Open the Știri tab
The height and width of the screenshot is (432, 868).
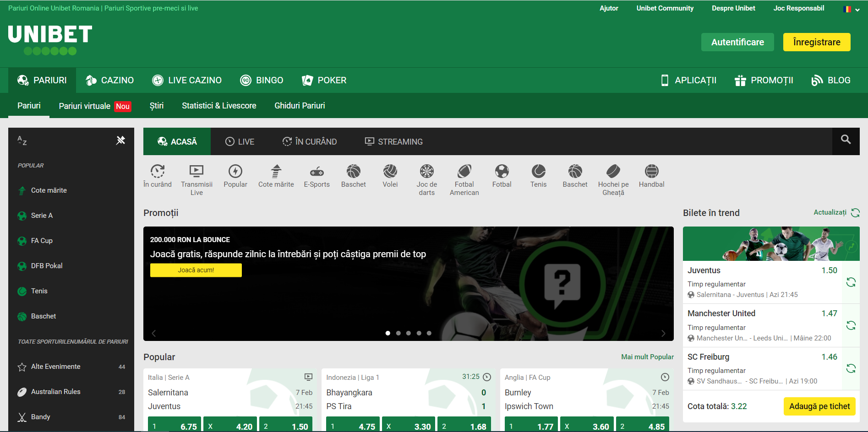157,106
